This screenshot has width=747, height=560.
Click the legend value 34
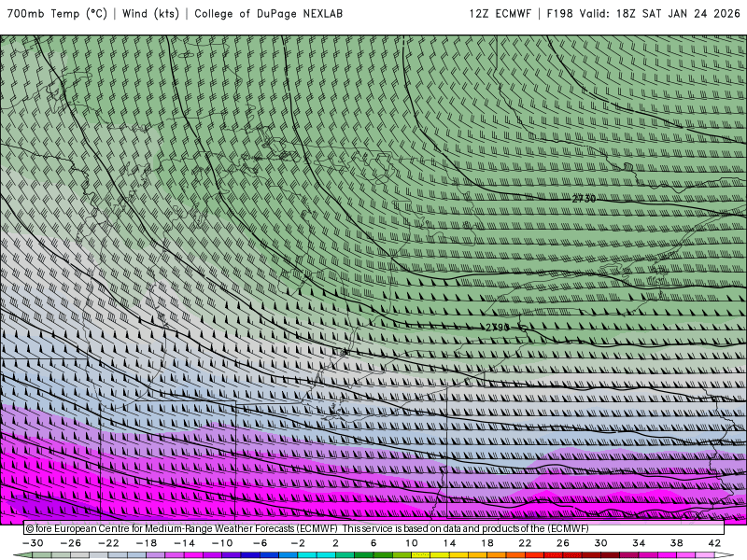click(x=639, y=543)
